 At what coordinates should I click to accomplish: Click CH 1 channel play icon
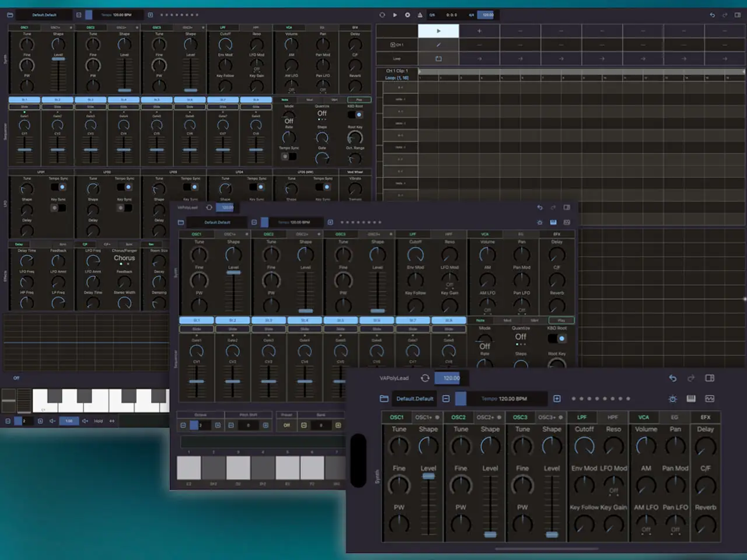pyautogui.click(x=393, y=44)
